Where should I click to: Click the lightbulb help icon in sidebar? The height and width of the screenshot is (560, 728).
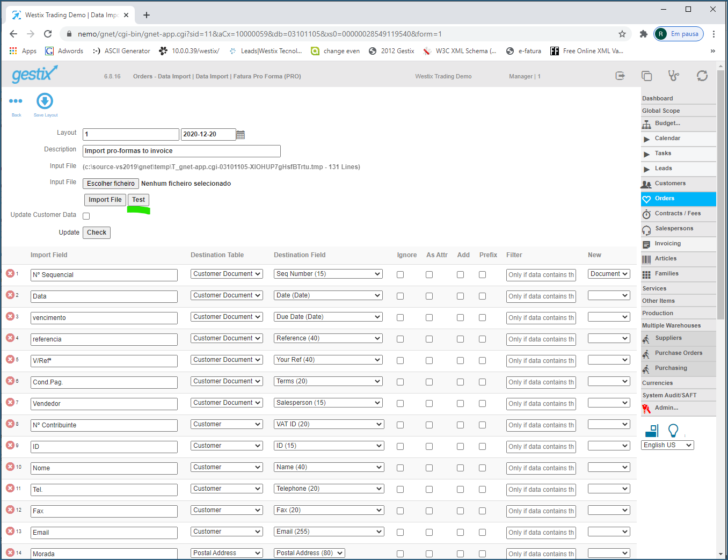[x=673, y=430]
